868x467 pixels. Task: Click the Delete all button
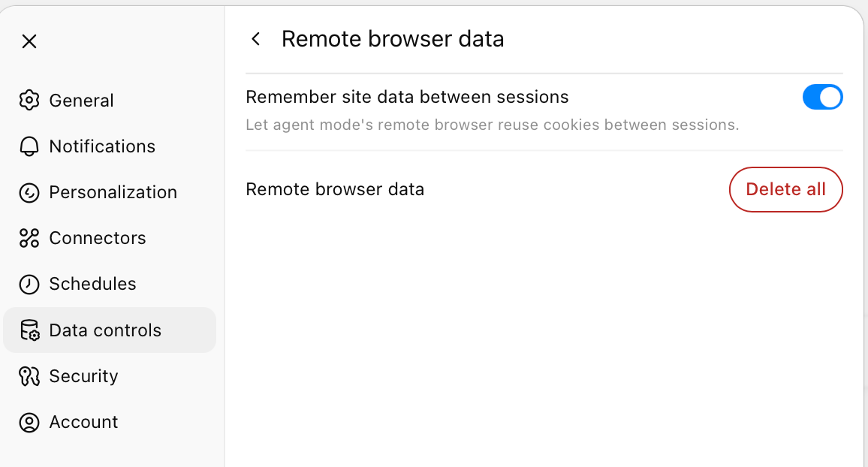tap(785, 189)
